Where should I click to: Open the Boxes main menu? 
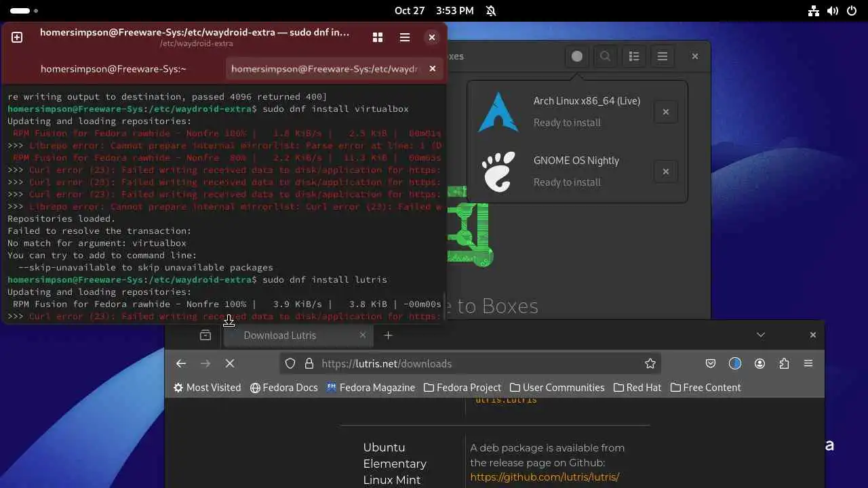[663, 56]
